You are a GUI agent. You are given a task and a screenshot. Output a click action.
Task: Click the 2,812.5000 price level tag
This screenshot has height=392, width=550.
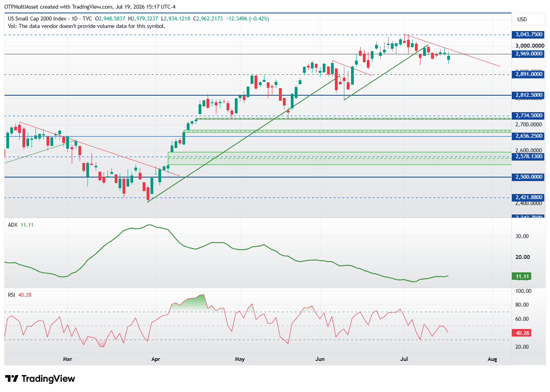[x=528, y=95]
